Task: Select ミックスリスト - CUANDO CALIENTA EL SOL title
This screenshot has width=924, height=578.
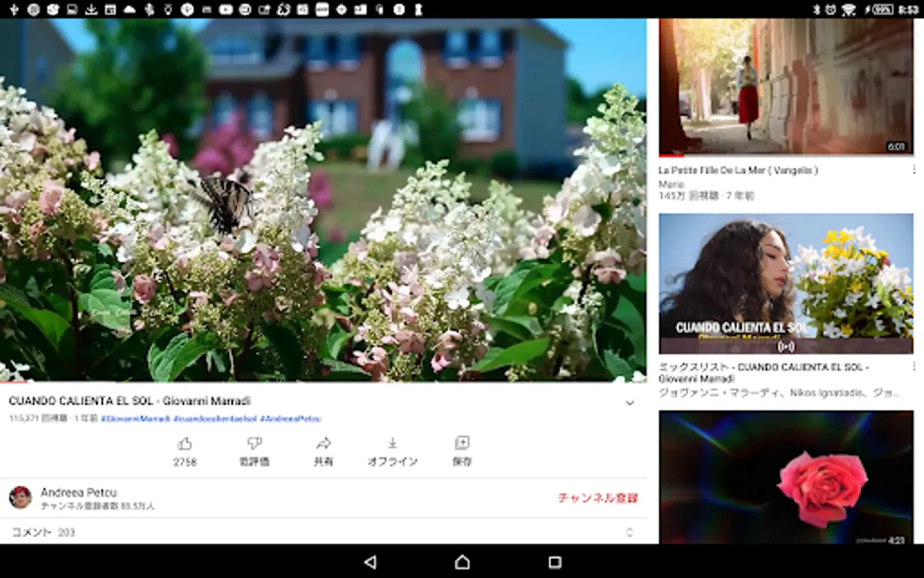Action: tap(764, 372)
